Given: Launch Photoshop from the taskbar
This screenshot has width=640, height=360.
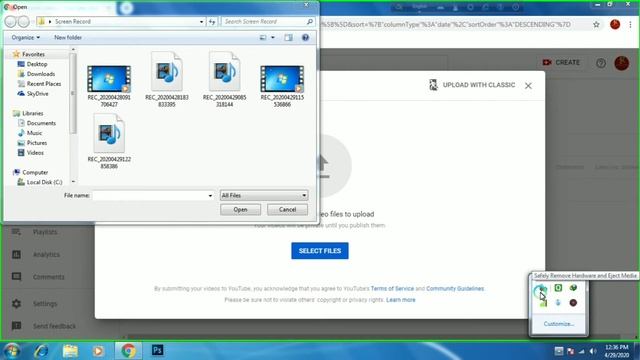Looking at the screenshot, I should [158, 350].
